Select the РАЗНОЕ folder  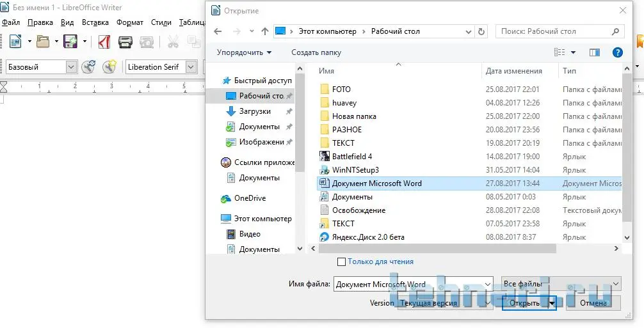pos(347,130)
